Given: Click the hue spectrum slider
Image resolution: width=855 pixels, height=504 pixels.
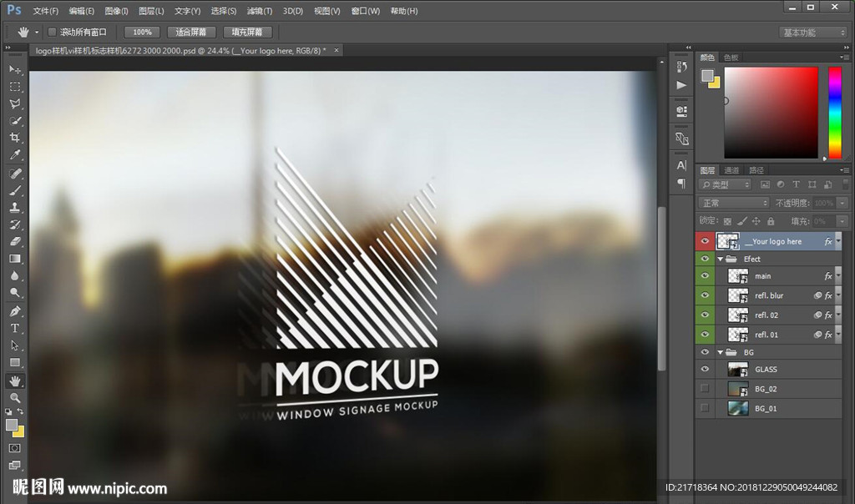Looking at the screenshot, I should [835, 113].
